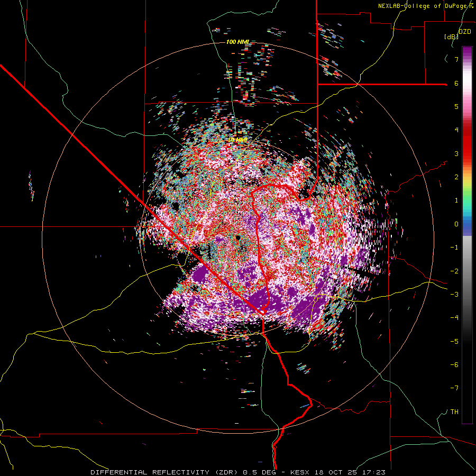Click the 1 value on the color scale
Viewport: 476px width, 476px height.
pyautogui.click(x=456, y=200)
